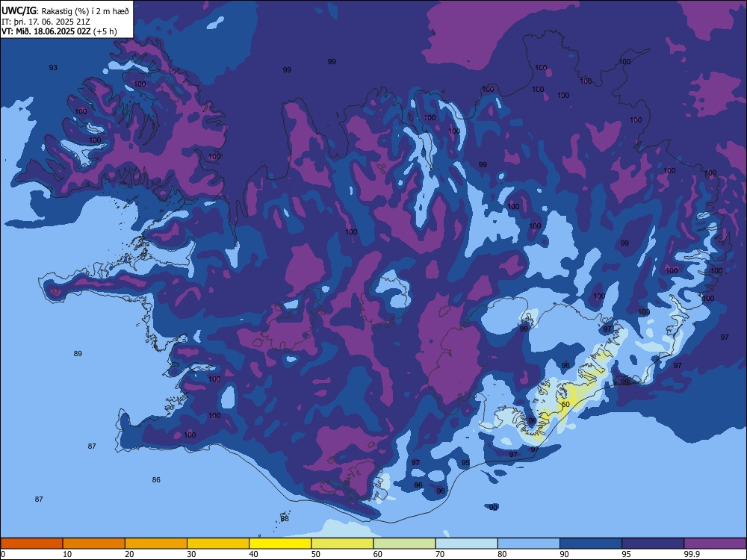Click the '88' value near the southern islands
The image size is (747, 560).
285,519
